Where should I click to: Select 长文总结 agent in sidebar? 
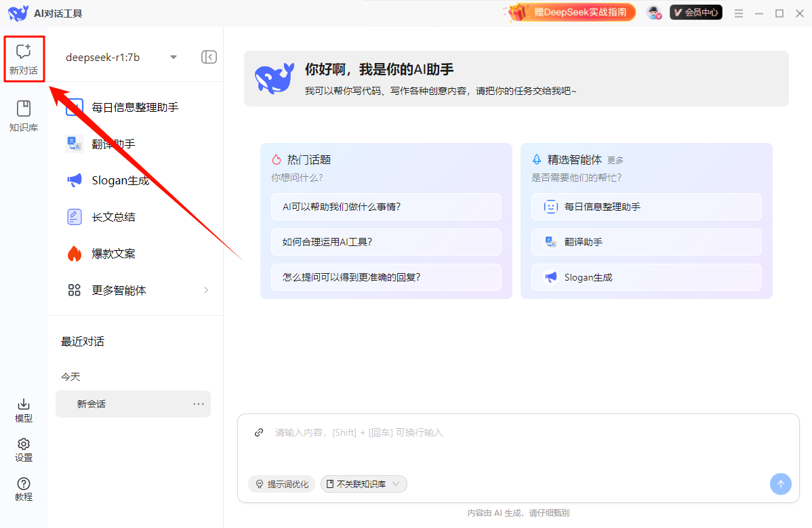pos(113,217)
